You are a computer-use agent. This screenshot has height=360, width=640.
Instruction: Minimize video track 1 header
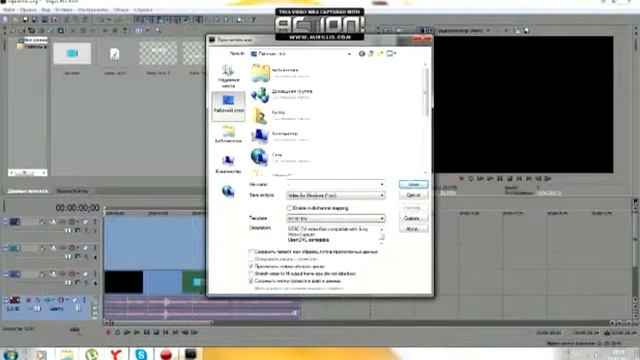click(6, 222)
